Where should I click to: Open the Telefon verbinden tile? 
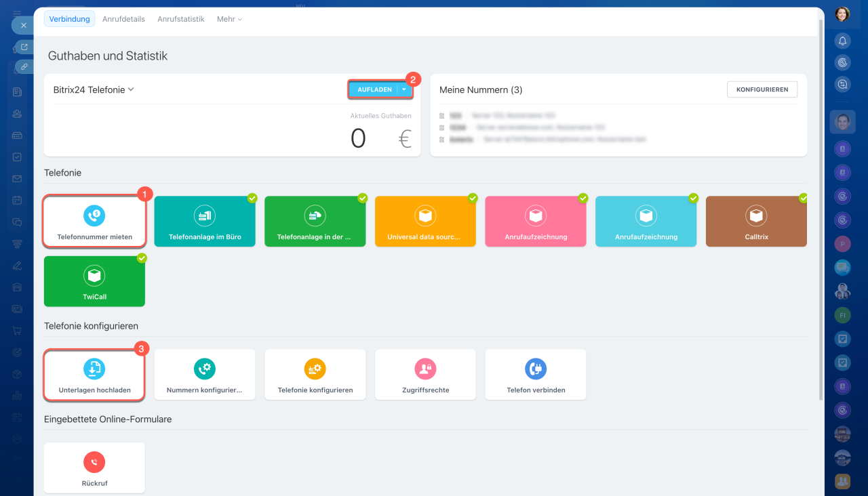point(535,375)
